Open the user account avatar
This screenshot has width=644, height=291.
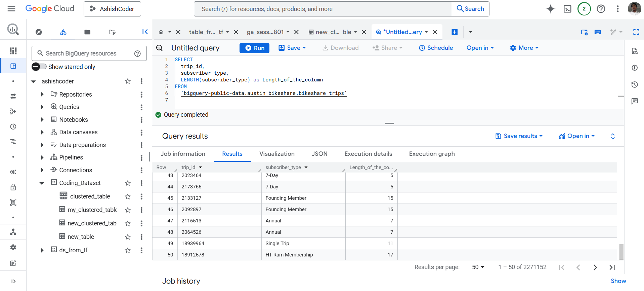click(x=634, y=9)
